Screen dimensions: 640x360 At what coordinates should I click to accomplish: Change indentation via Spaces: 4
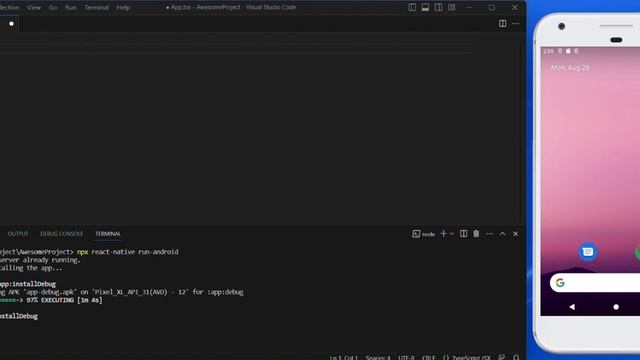coord(378,358)
